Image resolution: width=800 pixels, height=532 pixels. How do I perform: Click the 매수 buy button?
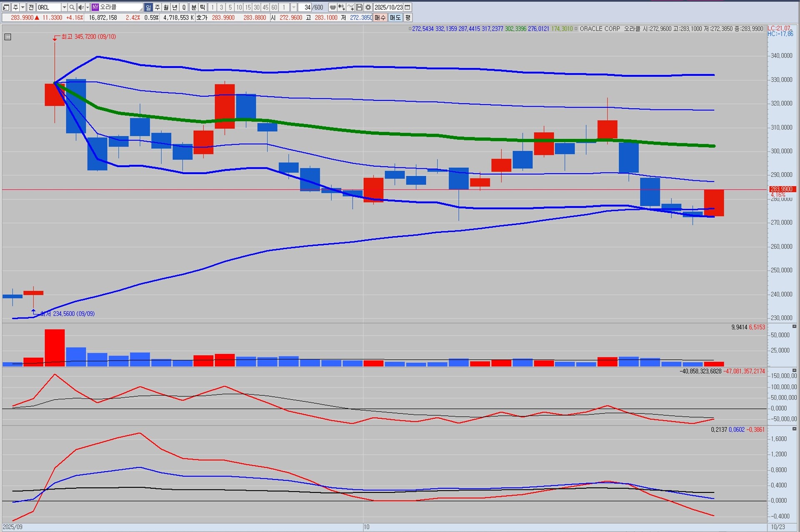pyautogui.click(x=380, y=17)
